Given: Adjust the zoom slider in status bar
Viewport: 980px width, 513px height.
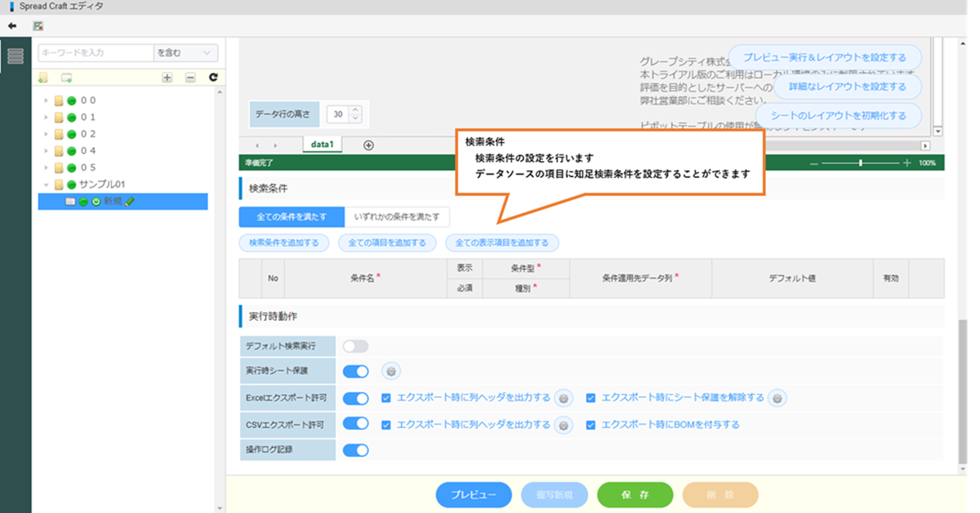Looking at the screenshot, I should pyautogui.click(x=860, y=163).
